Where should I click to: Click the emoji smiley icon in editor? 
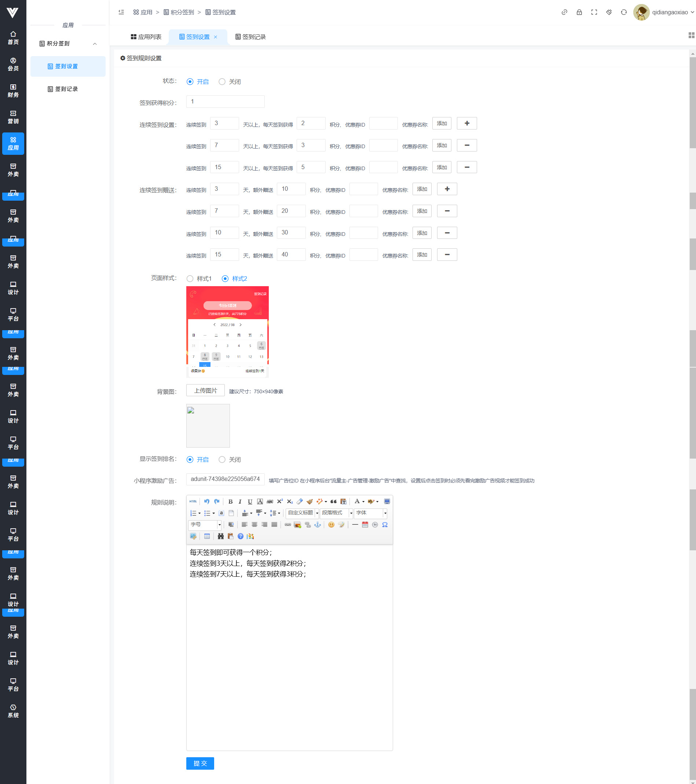(x=331, y=525)
